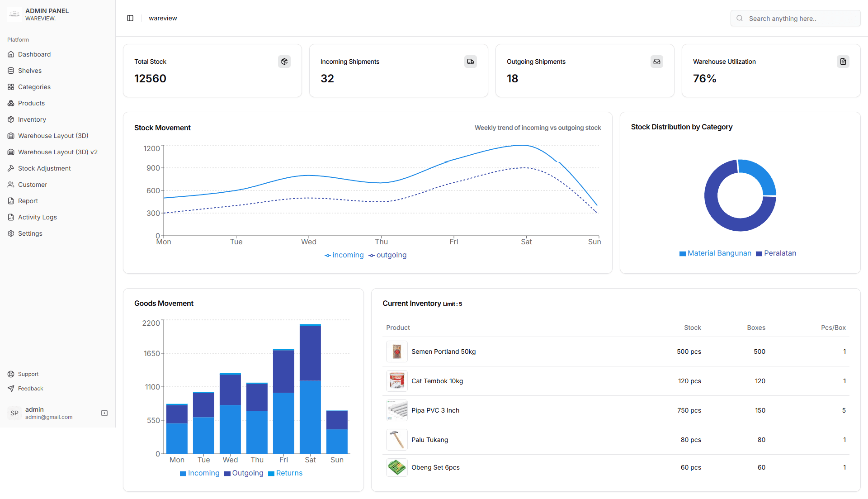Open the Feedback link
This screenshot has height=499, width=868.
pyautogui.click(x=30, y=389)
